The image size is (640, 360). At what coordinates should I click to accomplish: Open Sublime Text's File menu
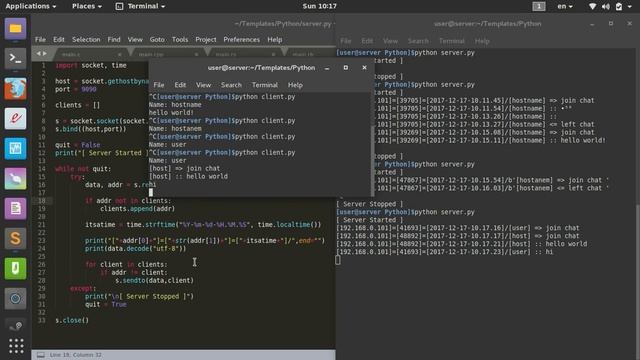tap(40, 40)
